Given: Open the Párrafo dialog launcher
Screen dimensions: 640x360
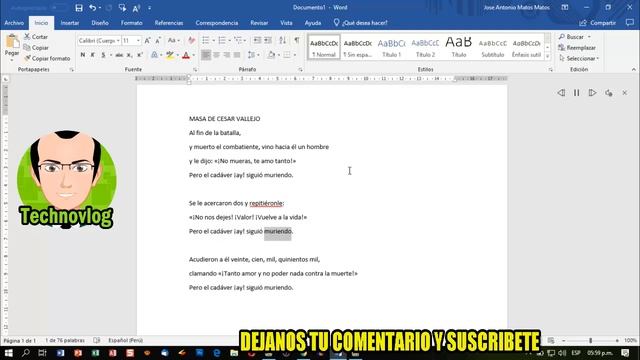Looking at the screenshot, I should pos(300,70).
